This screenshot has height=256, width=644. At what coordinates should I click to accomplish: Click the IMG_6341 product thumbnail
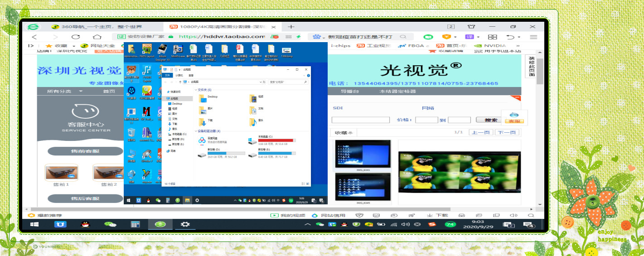363,155
